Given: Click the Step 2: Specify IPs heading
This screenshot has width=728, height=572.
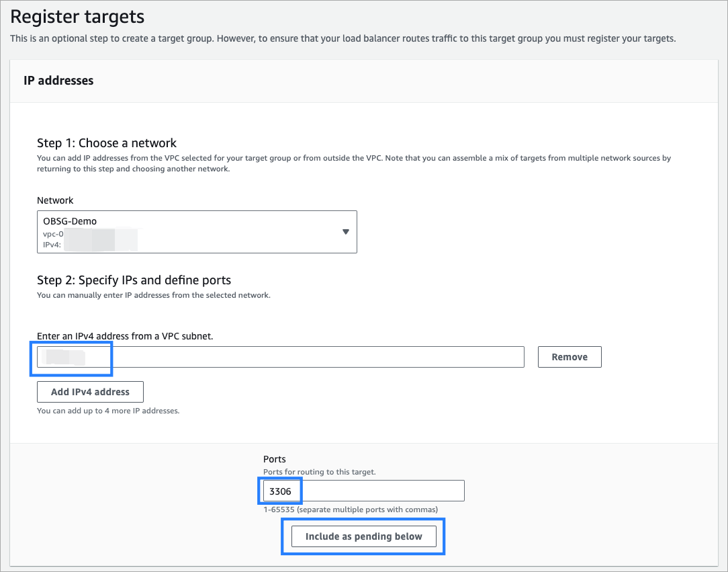Looking at the screenshot, I should (134, 280).
